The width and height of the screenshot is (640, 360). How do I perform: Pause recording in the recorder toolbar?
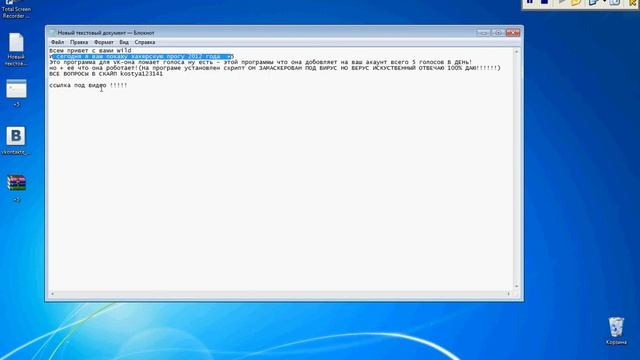(x=530, y=2)
